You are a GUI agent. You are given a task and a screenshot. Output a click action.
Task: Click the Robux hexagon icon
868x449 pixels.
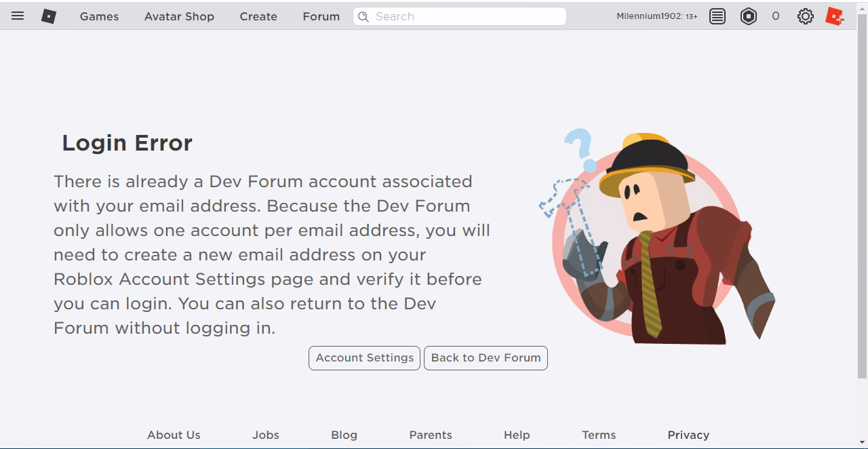749,16
